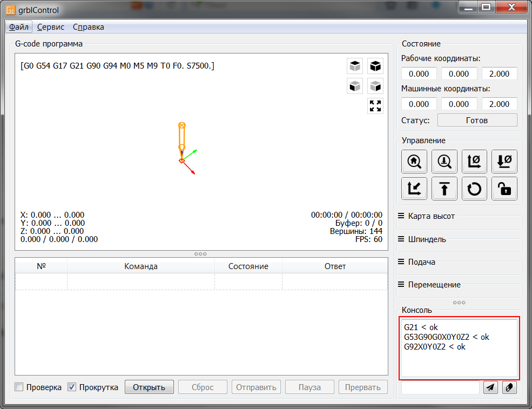
Task: Click the Команда column header
Action: tap(141, 266)
